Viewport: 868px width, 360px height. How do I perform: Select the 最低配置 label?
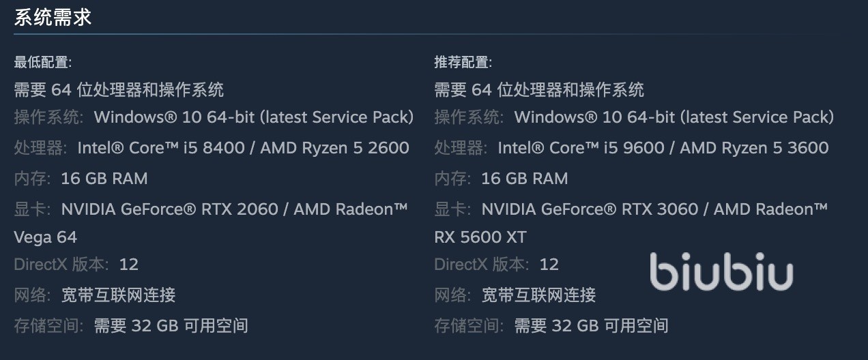click(x=42, y=63)
